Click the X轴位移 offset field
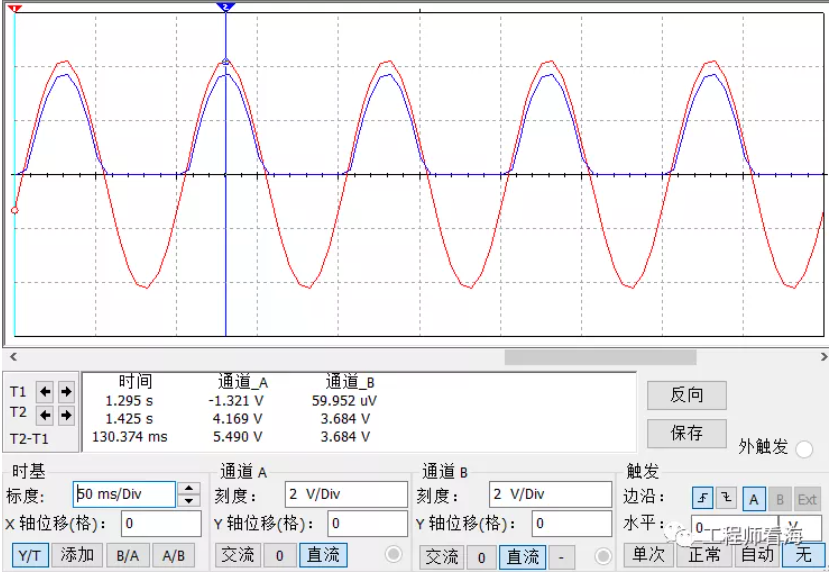 (x=161, y=524)
